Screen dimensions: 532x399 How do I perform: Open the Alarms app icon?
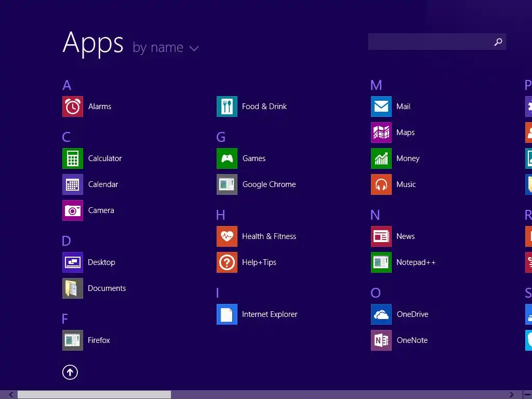click(73, 107)
